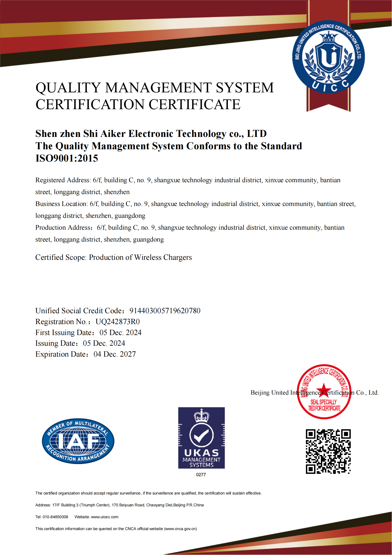Click the UKAS Management Systems logo
The width and height of the screenshot is (392, 555).
coord(201,438)
